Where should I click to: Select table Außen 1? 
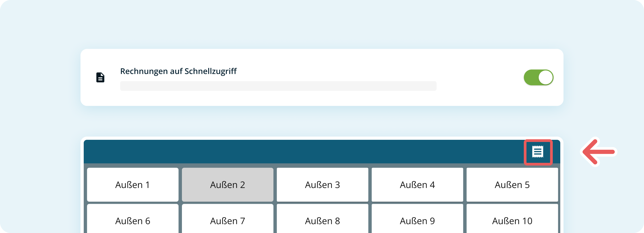(133, 185)
